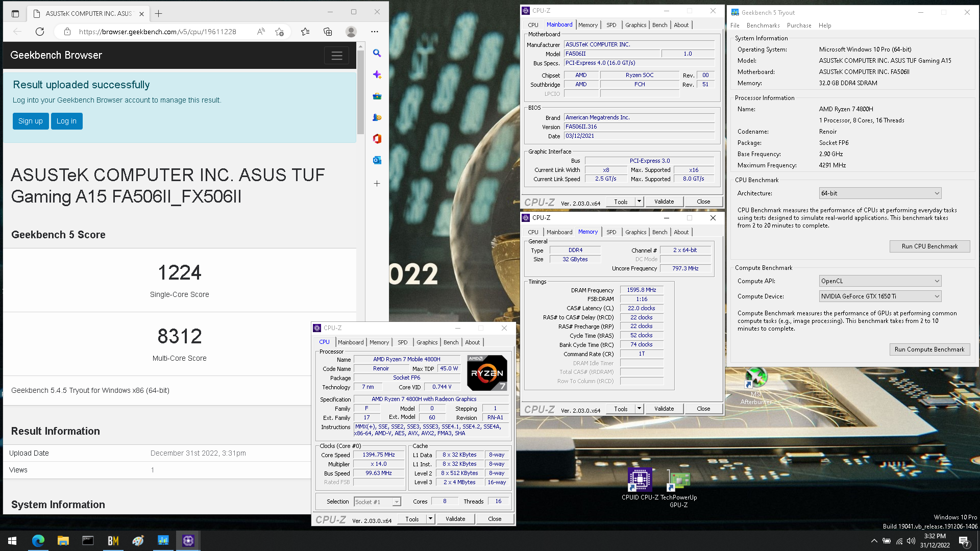This screenshot has height=551, width=980.
Task: Open Tools dropdown arrow in CPU-Z Mainboard window
Action: tap(639, 202)
